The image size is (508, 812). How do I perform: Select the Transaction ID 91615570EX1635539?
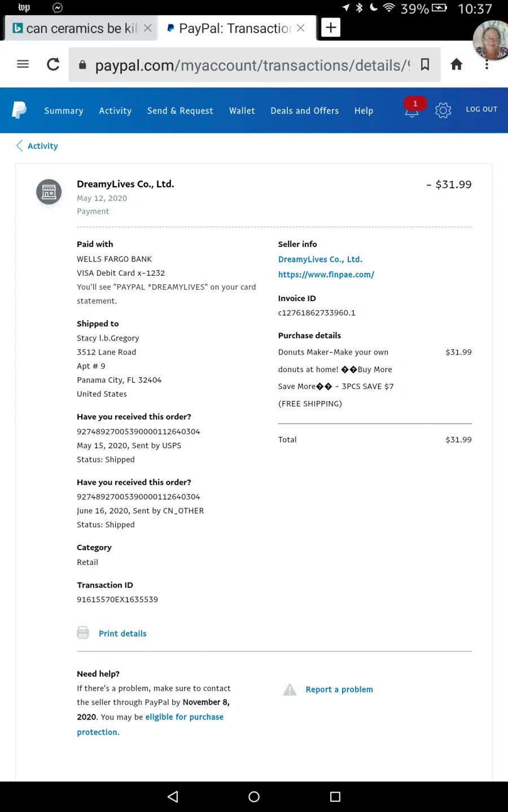(x=117, y=599)
